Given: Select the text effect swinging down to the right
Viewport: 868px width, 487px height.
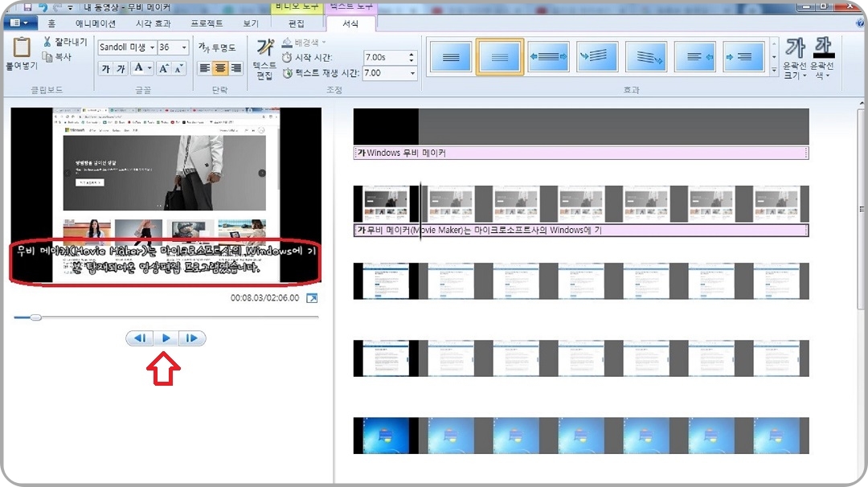Looking at the screenshot, I should click(x=645, y=56).
